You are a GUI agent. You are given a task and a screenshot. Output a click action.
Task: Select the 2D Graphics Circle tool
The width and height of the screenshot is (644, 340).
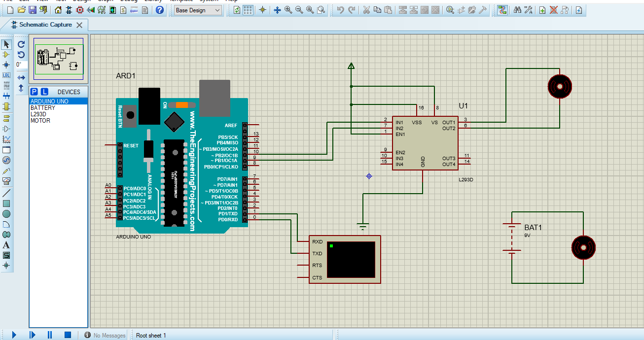(6, 214)
